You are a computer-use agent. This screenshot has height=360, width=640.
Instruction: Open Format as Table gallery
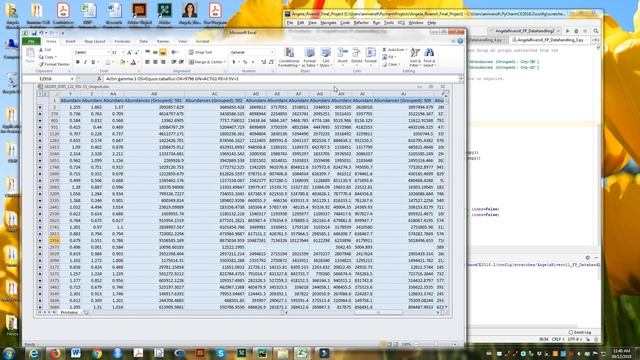[x=309, y=58]
